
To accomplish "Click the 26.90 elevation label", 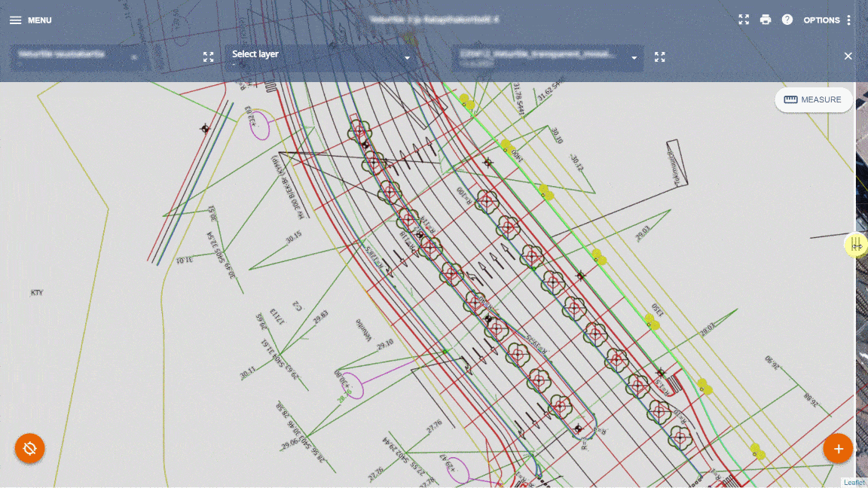I will tap(772, 363).
